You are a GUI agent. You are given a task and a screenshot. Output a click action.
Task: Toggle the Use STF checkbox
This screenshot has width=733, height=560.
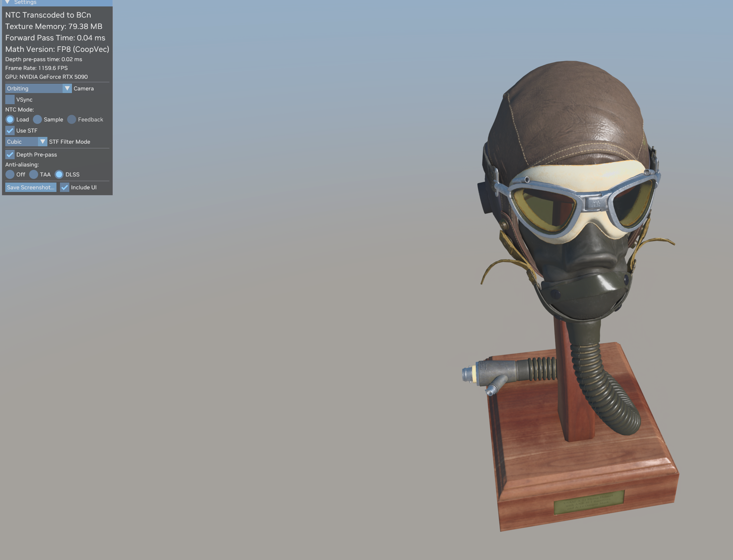(x=10, y=130)
